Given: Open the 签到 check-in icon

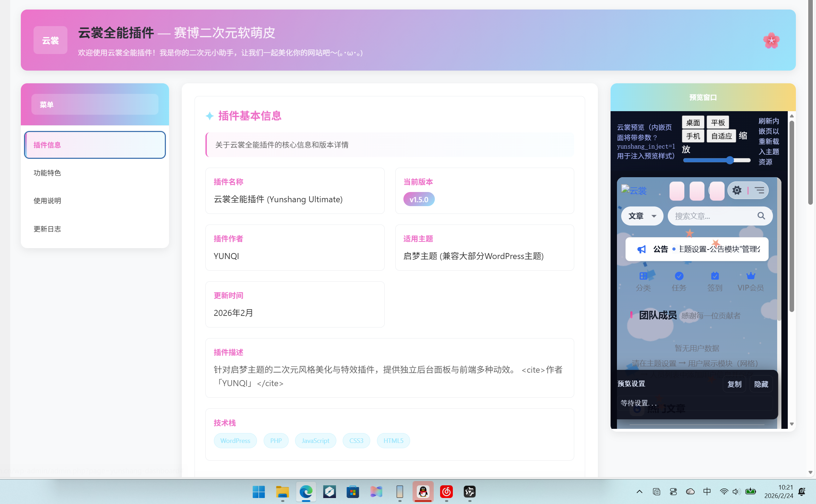Looking at the screenshot, I should 715,276.
